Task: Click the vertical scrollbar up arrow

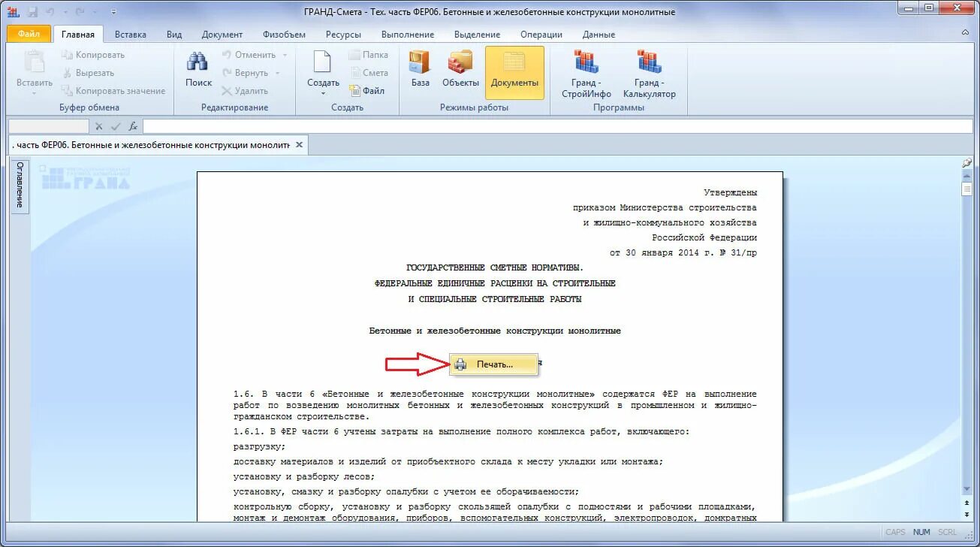Action: 967,176
